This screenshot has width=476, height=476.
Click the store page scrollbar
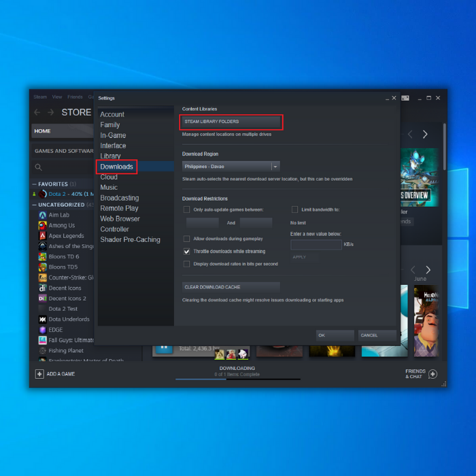tap(445, 147)
